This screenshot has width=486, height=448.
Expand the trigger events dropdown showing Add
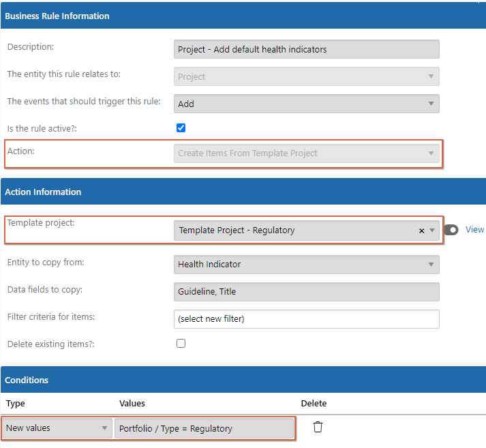click(307, 104)
